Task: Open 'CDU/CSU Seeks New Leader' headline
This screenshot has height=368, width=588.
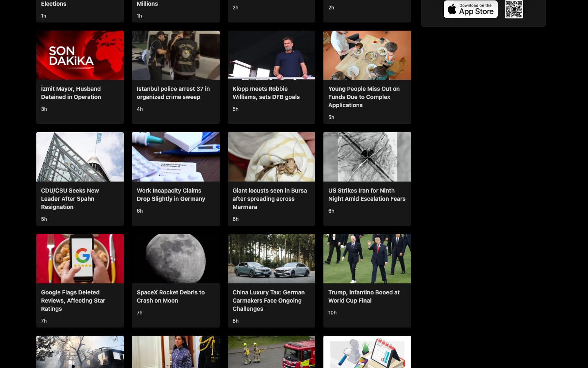Action: coord(70,199)
